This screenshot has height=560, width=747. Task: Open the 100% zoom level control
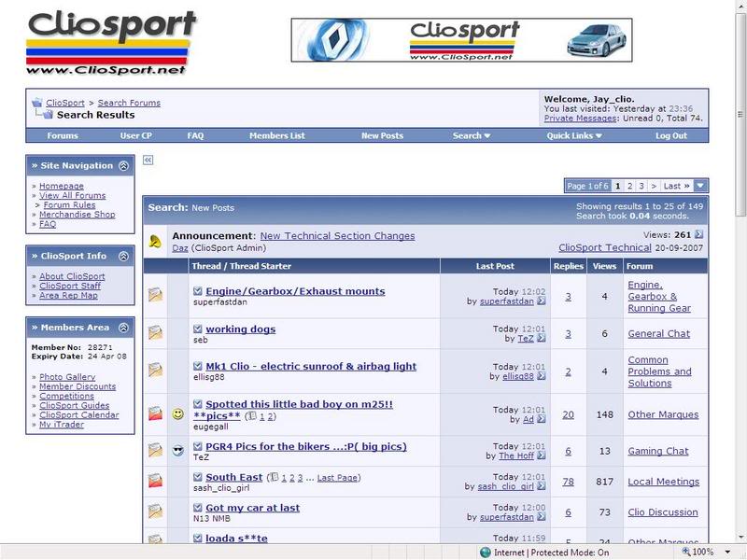click(706, 552)
